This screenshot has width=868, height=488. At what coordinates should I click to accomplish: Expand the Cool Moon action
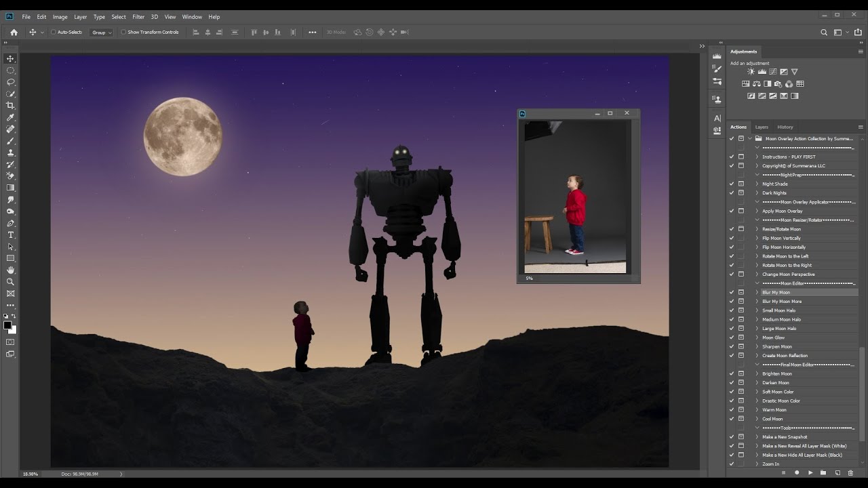tap(757, 419)
